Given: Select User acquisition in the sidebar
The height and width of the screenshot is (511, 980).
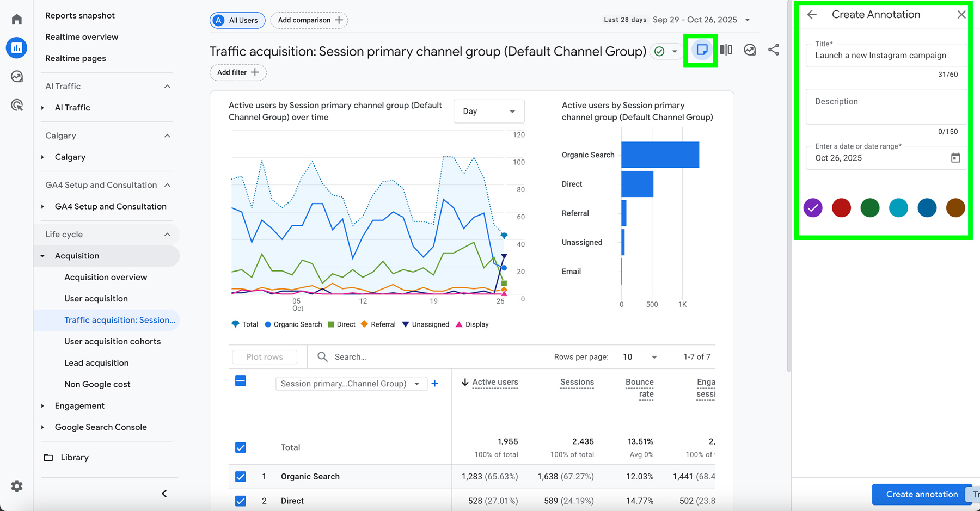Looking at the screenshot, I should pyautogui.click(x=96, y=298).
